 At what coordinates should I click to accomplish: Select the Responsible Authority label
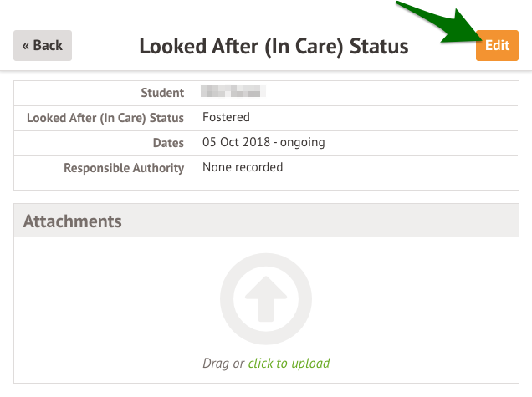tap(124, 168)
